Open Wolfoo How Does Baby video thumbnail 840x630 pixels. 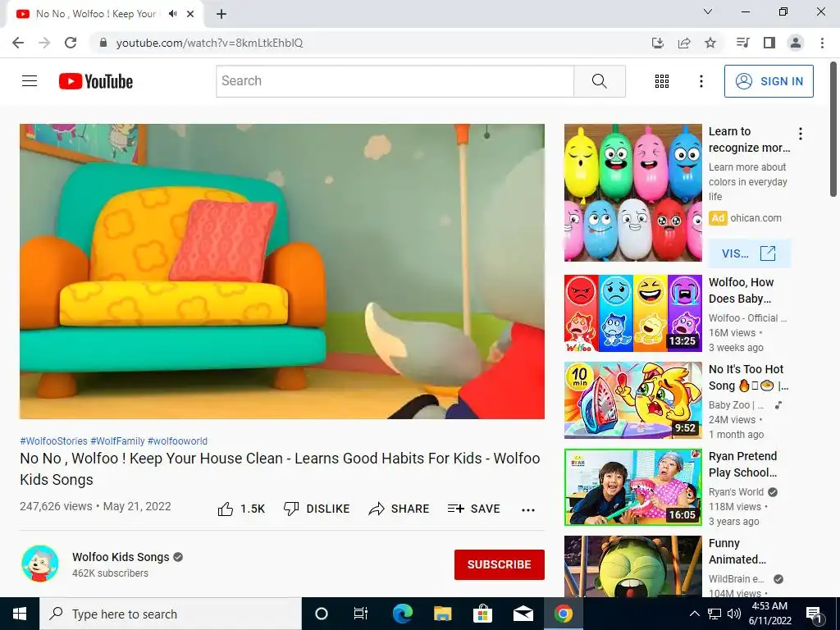tap(632, 313)
